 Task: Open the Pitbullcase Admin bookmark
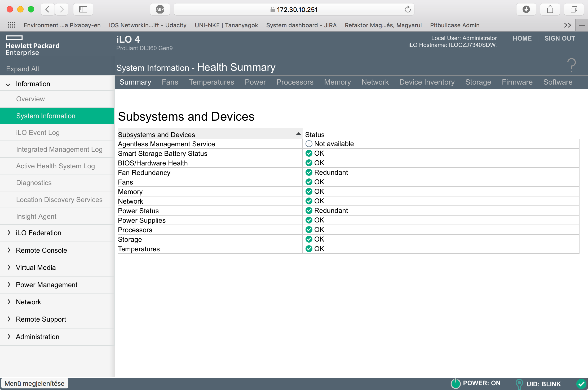(455, 25)
